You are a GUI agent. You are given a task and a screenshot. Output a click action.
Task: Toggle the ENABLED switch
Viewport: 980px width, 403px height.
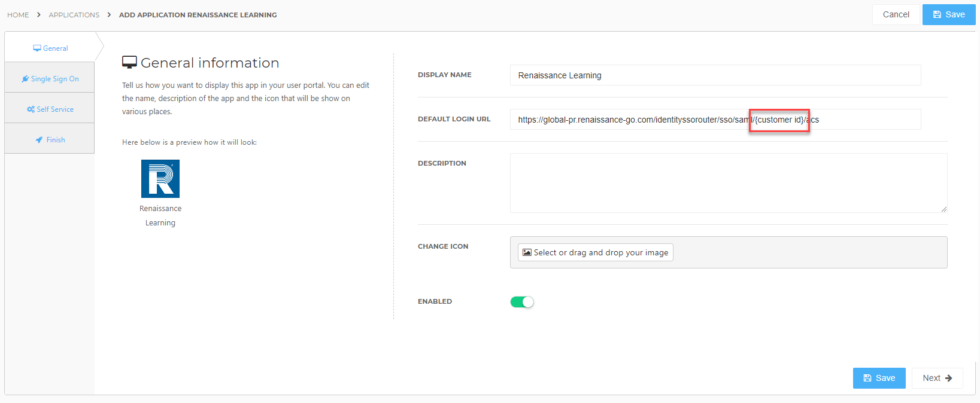pos(522,302)
